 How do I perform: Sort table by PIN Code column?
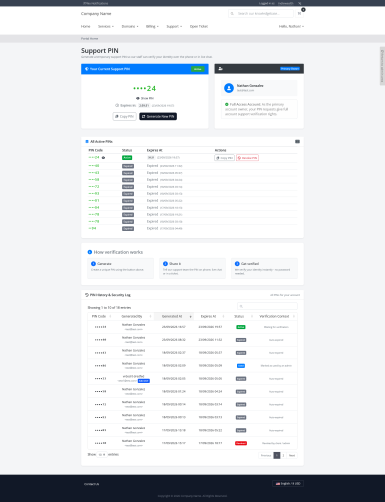pos(101,316)
